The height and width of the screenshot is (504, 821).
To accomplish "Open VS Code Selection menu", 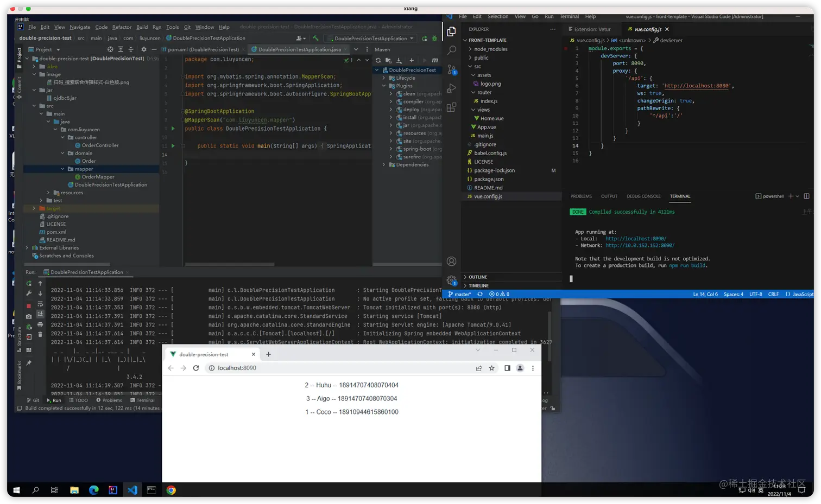I will [x=498, y=16].
